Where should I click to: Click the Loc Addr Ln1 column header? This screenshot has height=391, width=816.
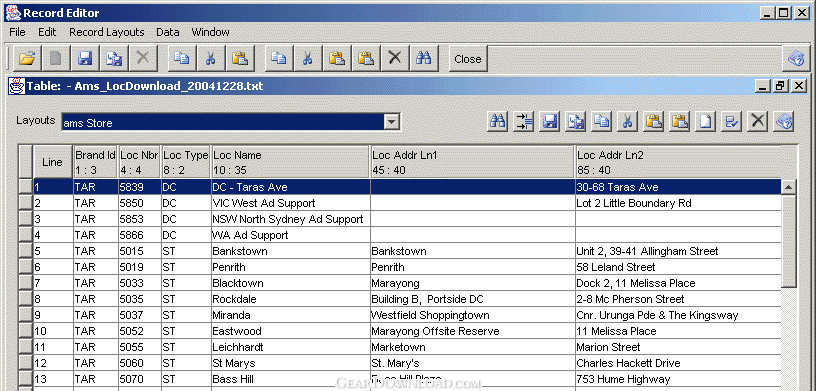point(473,162)
